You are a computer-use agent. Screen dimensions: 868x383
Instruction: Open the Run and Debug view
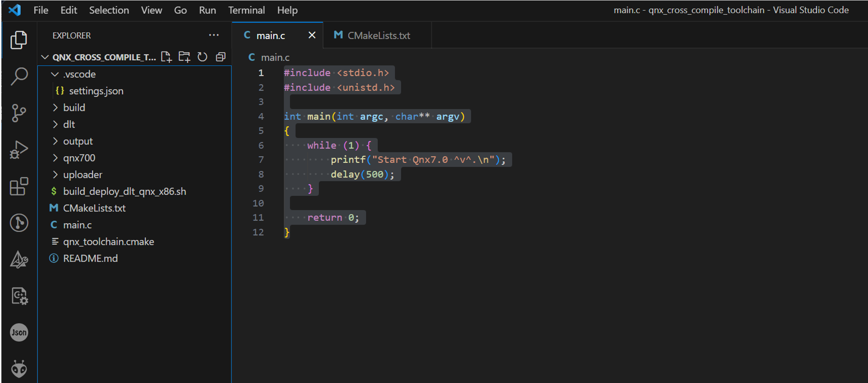tap(19, 150)
